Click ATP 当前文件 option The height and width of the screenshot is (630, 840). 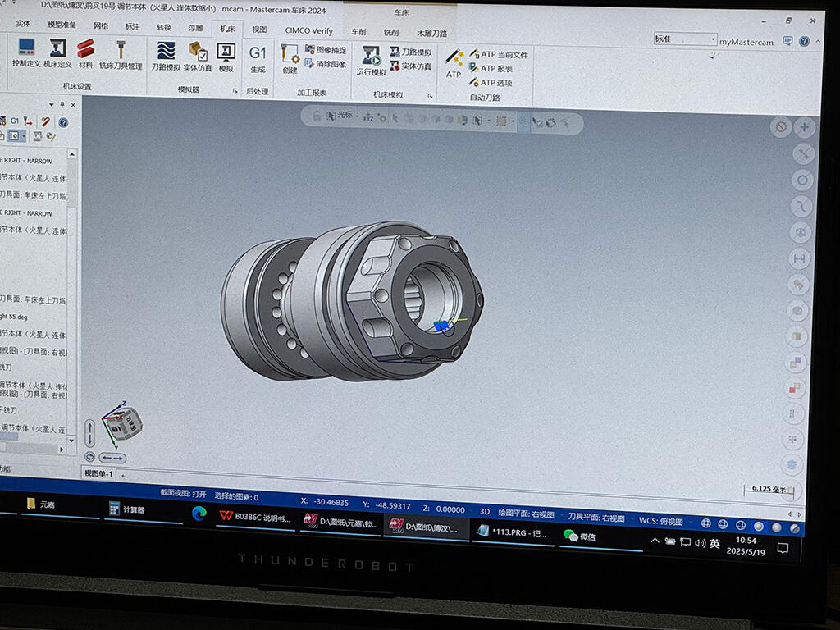pos(498,54)
